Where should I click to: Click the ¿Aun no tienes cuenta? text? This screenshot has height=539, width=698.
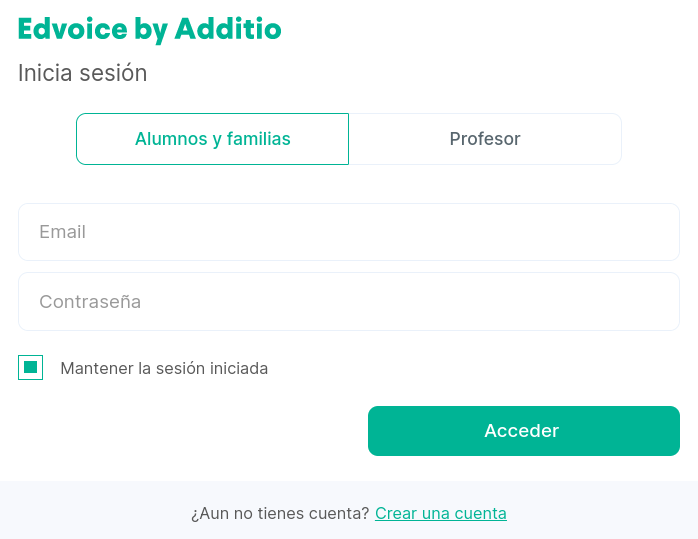click(x=280, y=514)
